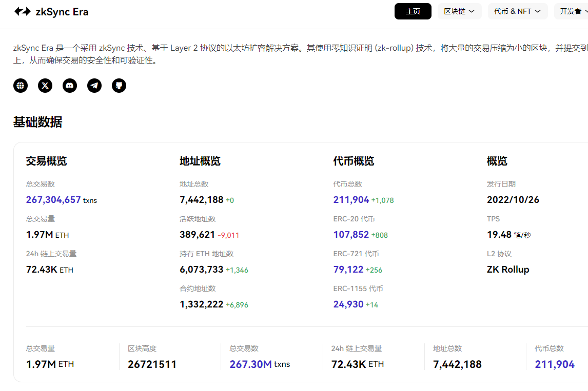The width and height of the screenshot is (588, 391).
Task: Open 211,904 link in bottom summary row
Action: [x=555, y=364]
